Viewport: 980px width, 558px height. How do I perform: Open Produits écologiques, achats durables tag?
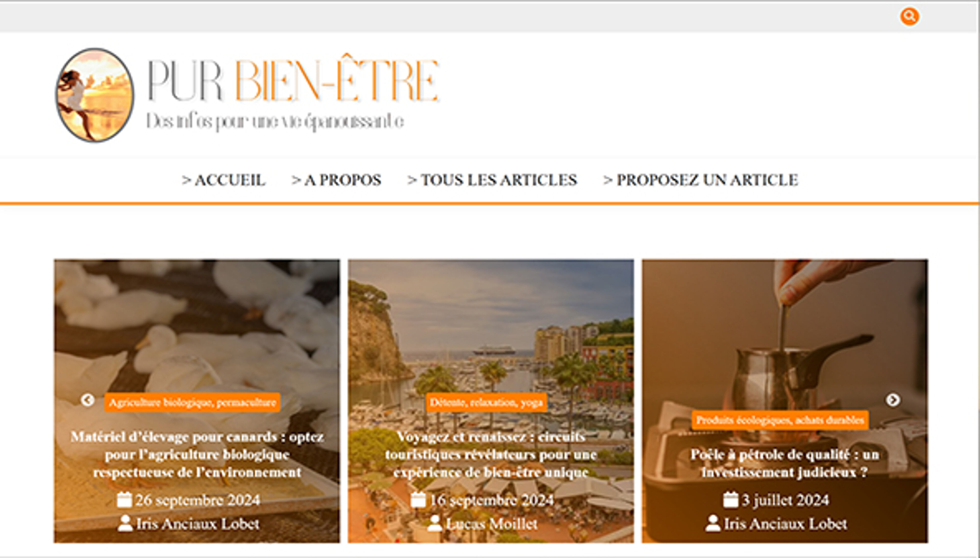point(780,420)
